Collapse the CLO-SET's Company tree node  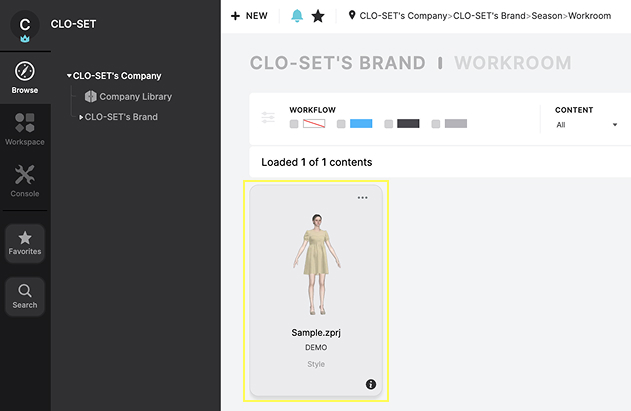pyautogui.click(x=69, y=76)
